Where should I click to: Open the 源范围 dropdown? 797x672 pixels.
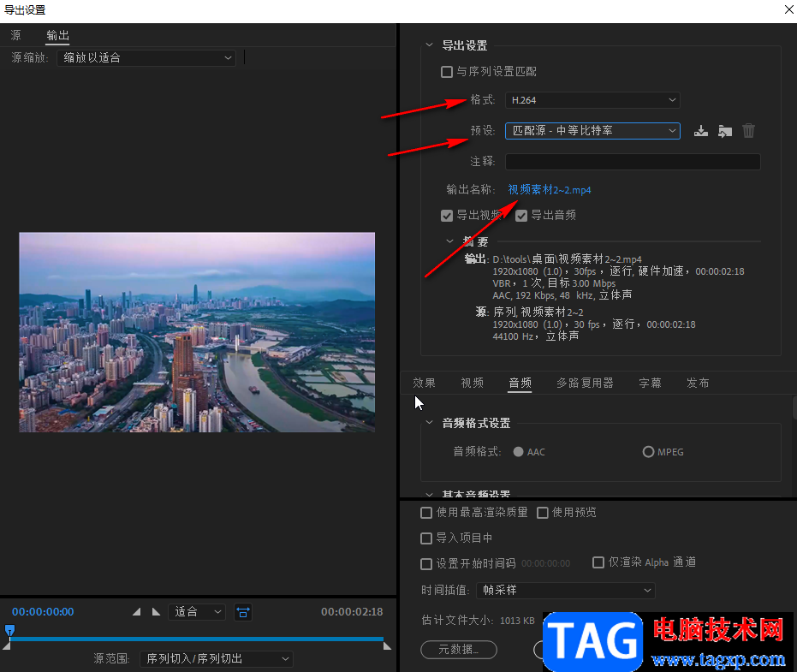[217, 659]
